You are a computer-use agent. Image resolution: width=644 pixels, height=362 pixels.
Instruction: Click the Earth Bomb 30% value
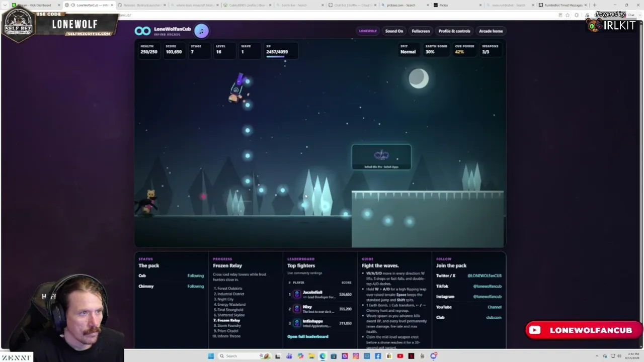click(x=430, y=52)
